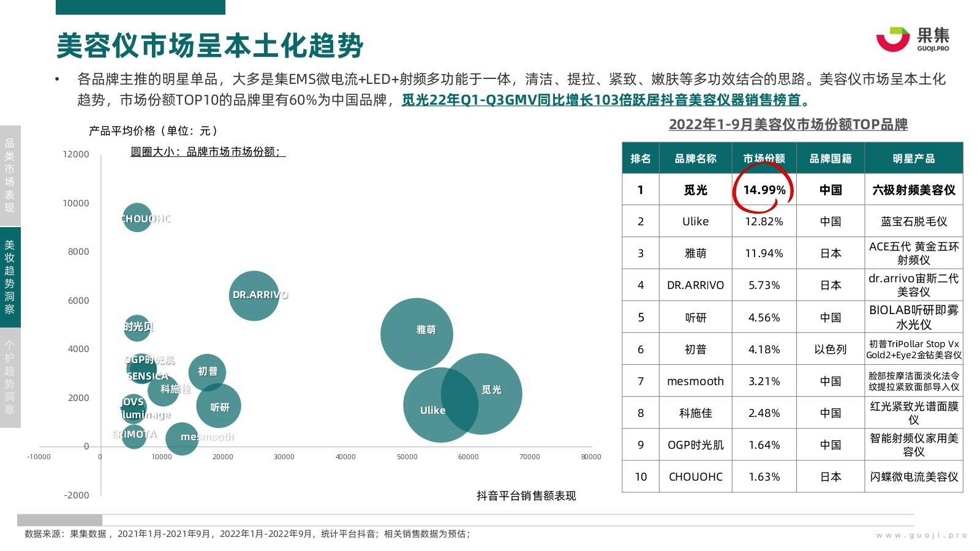Click the DR.ARRIVO bubble
Viewport: 980px width, 551px height.
tap(254, 296)
